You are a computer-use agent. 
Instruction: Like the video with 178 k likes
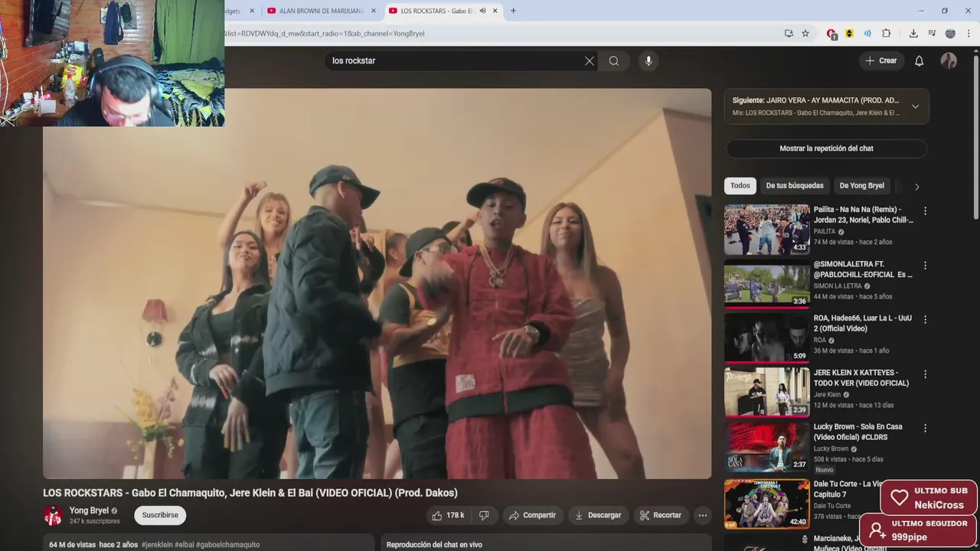click(x=448, y=515)
